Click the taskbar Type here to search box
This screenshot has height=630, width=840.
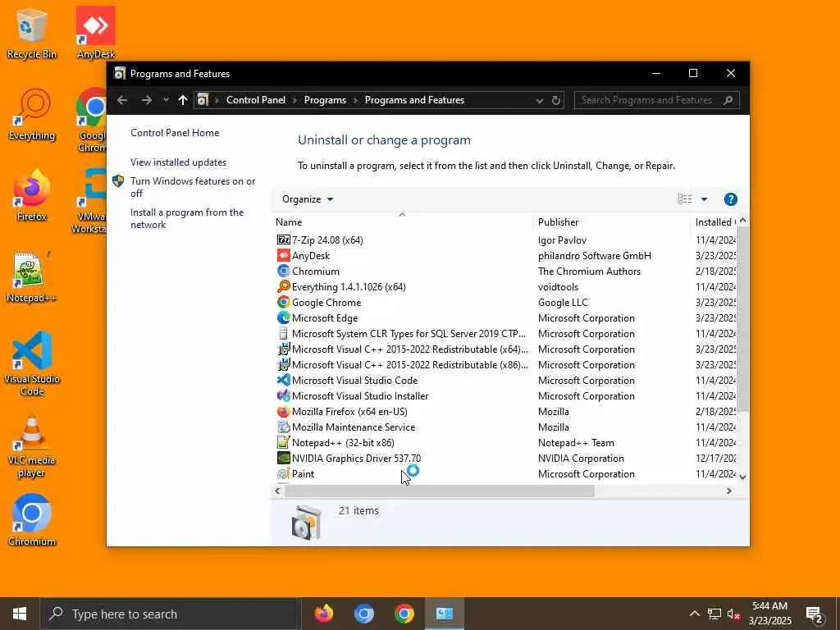click(x=171, y=614)
